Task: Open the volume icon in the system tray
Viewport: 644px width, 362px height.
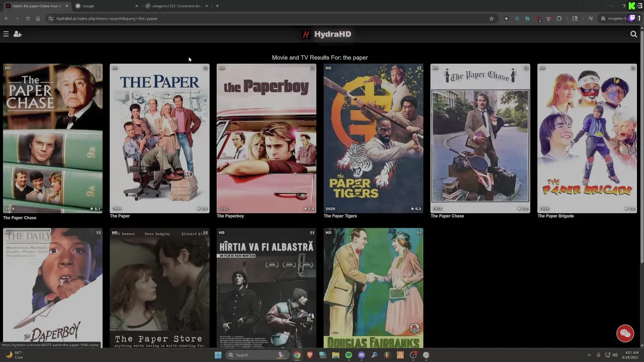Action: (x=615, y=355)
